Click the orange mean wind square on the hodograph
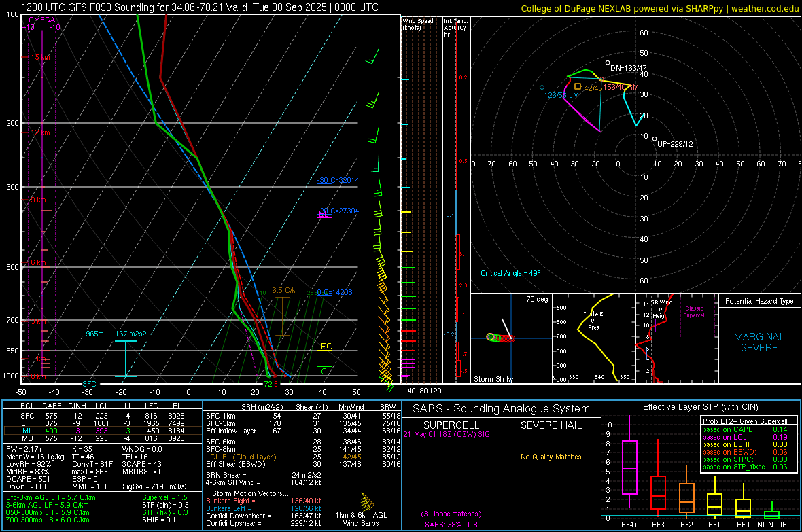The image size is (802, 532). point(578,86)
